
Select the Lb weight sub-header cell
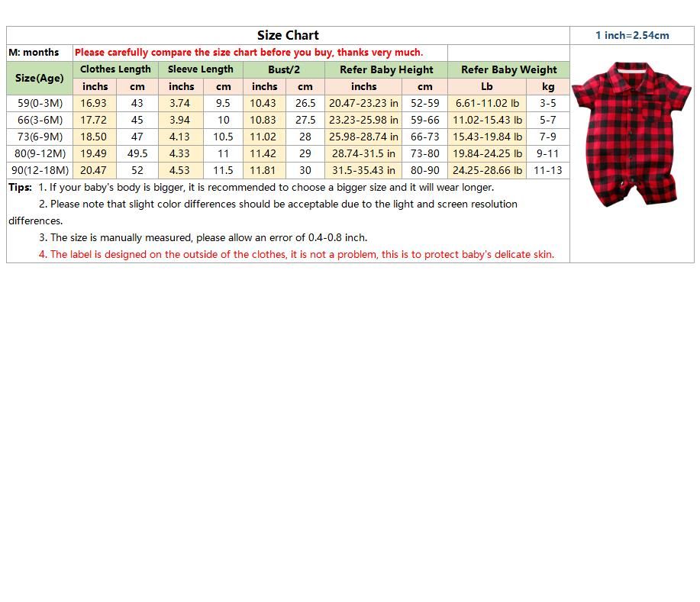point(487,86)
